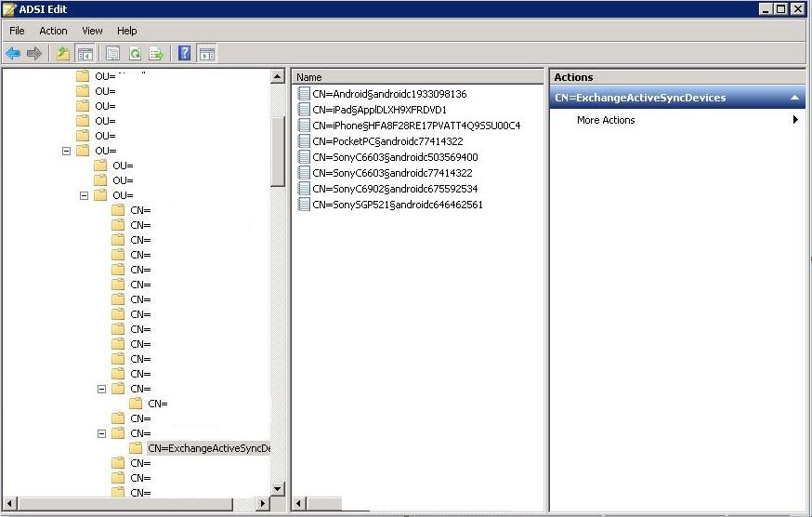
Task: Click the ADSI Edit title bar app icon
Action: click(x=9, y=9)
